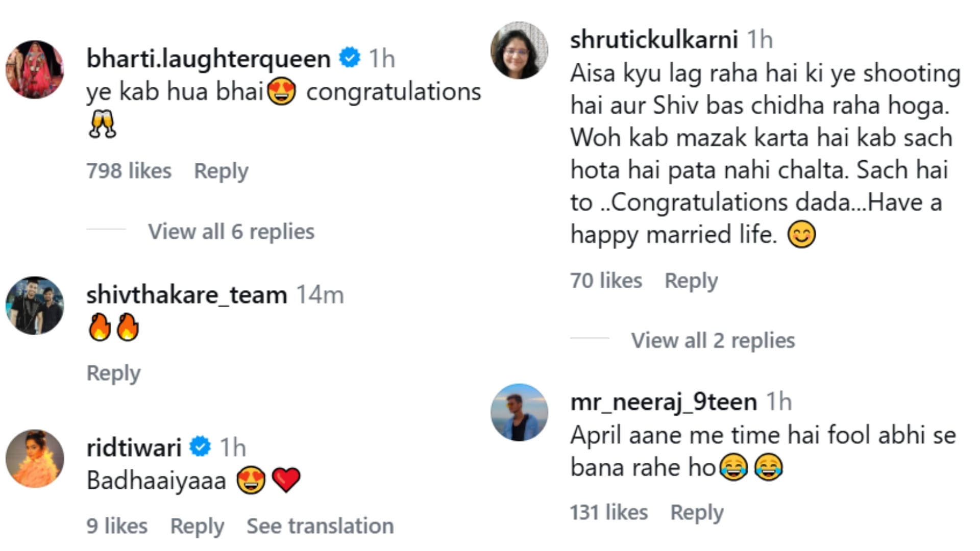980x551 pixels.
Task: Reply to ridtiwari's Badhaaiyaaa comment
Action: [x=197, y=526]
